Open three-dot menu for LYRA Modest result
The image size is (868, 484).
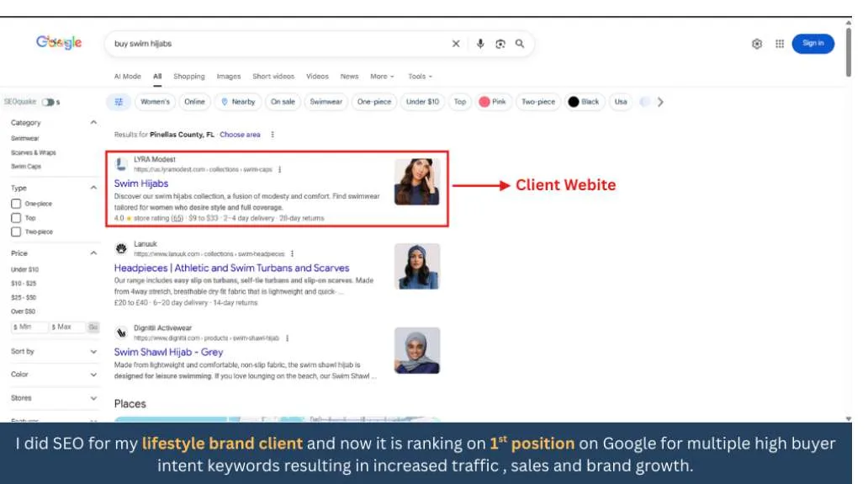(x=279, y=169)
